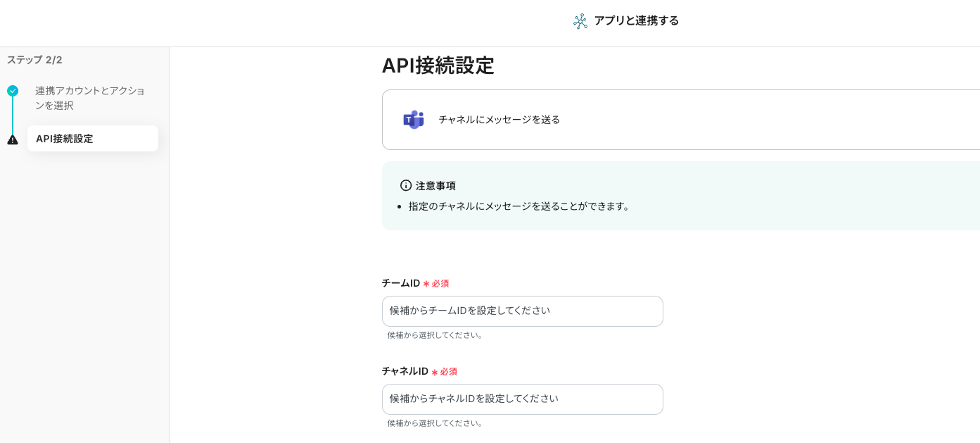
Task: Click the アプリと連携する header title
Action: 636,20
